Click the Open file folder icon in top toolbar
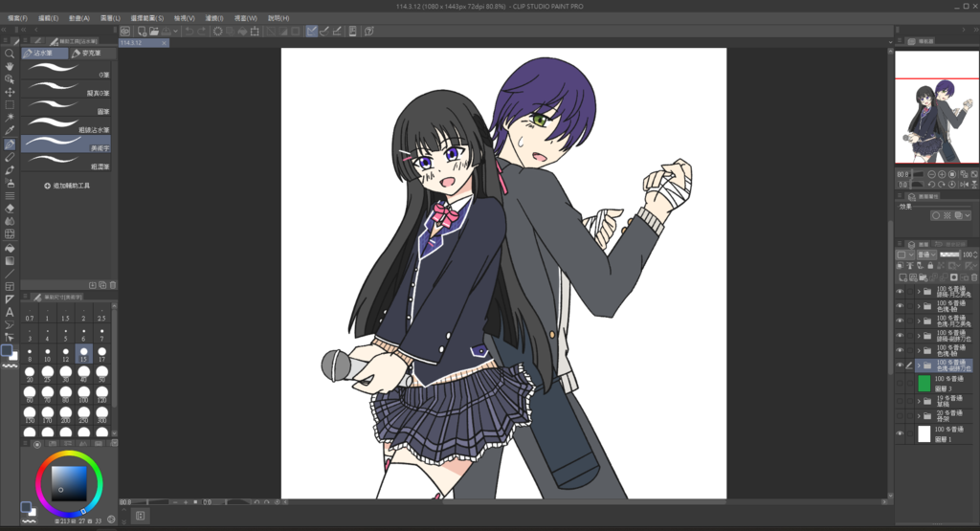 [154, 32]
